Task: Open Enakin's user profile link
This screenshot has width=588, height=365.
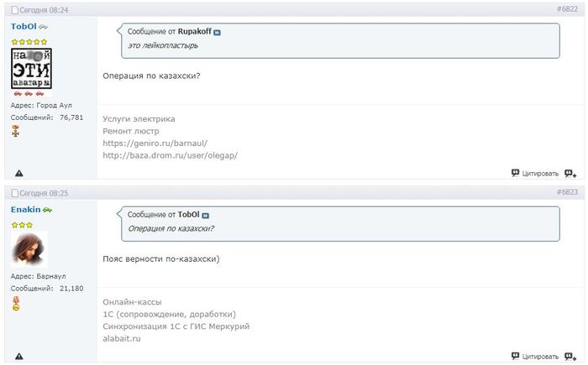Action: pyautogui.click(x=25, y=209)
